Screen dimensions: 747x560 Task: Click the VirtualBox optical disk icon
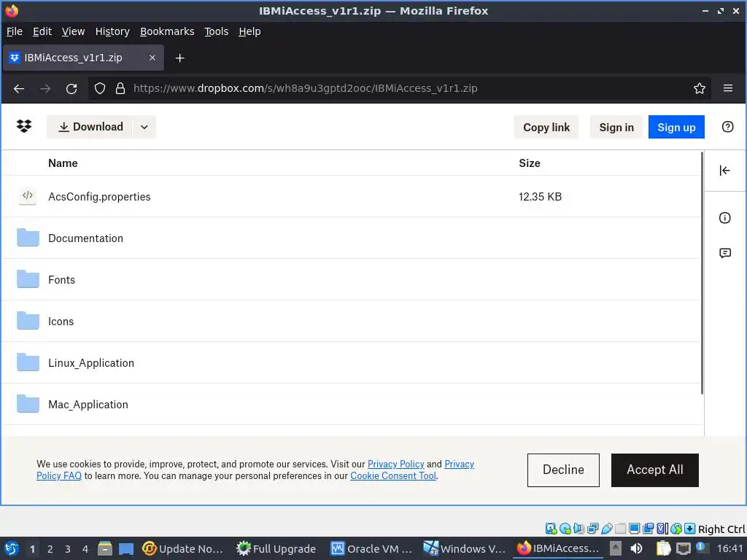(565, 529)
